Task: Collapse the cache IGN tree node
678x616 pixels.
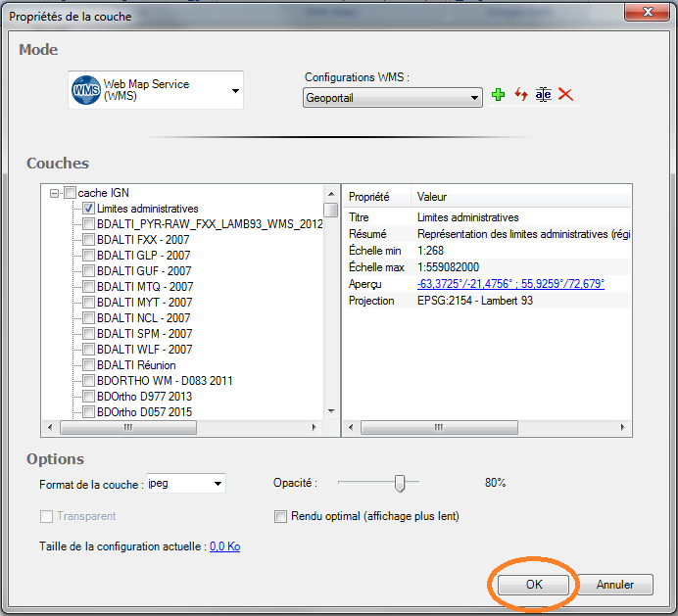Action: (x=54, y=193)
